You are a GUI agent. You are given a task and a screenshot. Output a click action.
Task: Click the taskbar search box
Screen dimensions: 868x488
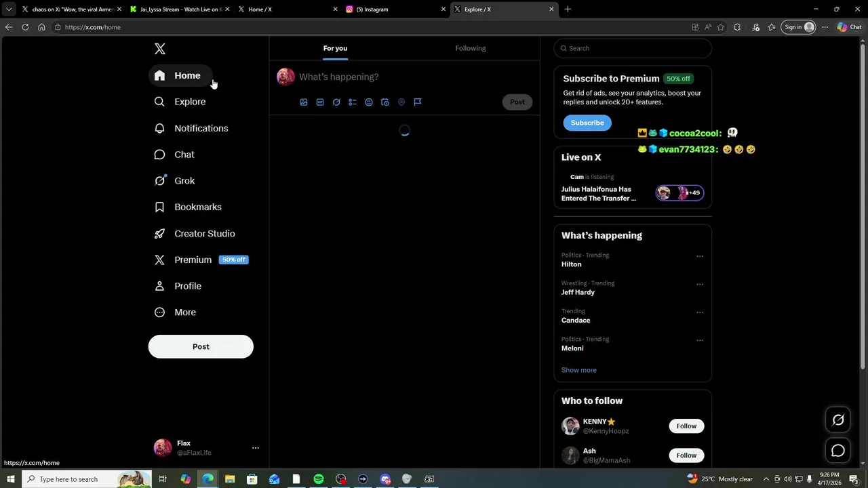point(86,479)
